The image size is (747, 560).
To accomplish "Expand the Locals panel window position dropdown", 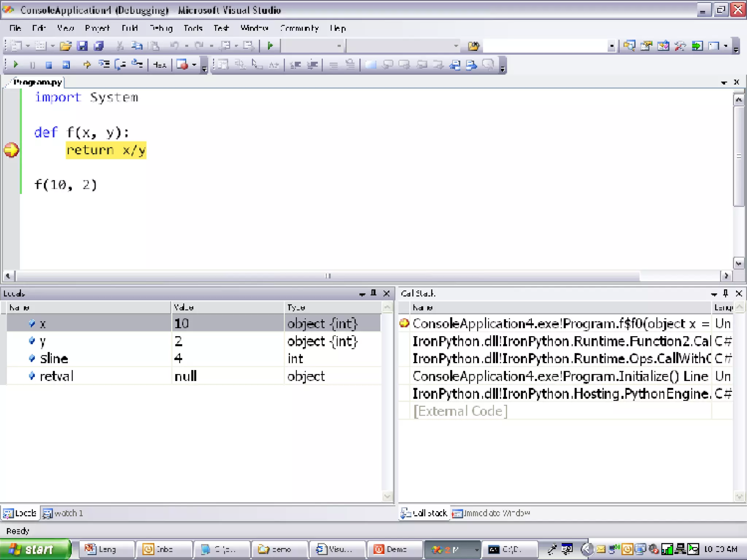I will click(362, 294).
